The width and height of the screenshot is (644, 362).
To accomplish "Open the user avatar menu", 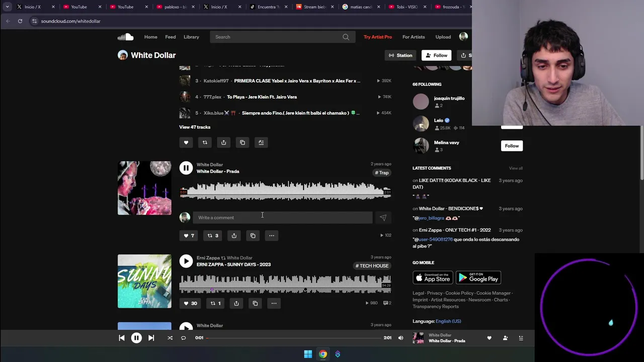I will pos(463,36).
